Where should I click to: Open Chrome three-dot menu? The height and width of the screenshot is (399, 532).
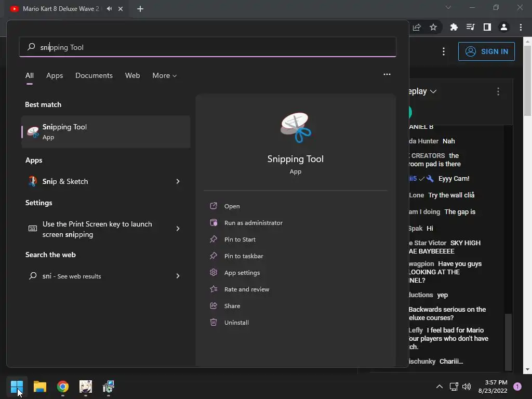521,27
